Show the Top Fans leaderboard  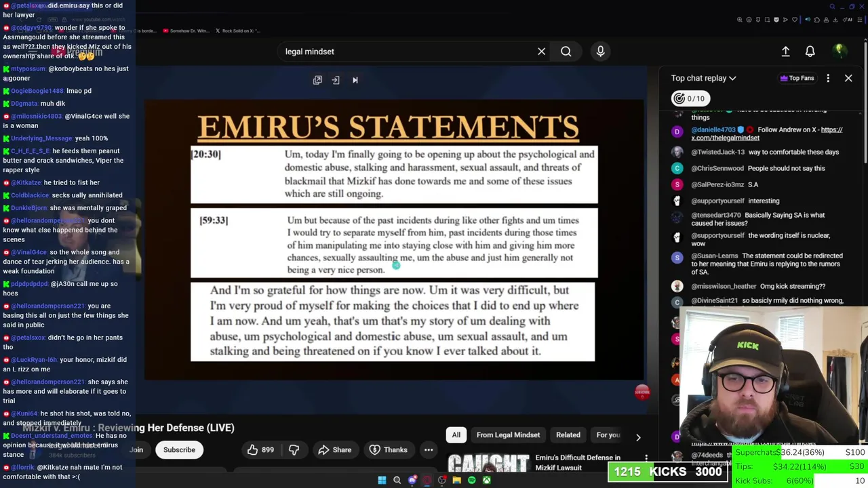point(797,78)
